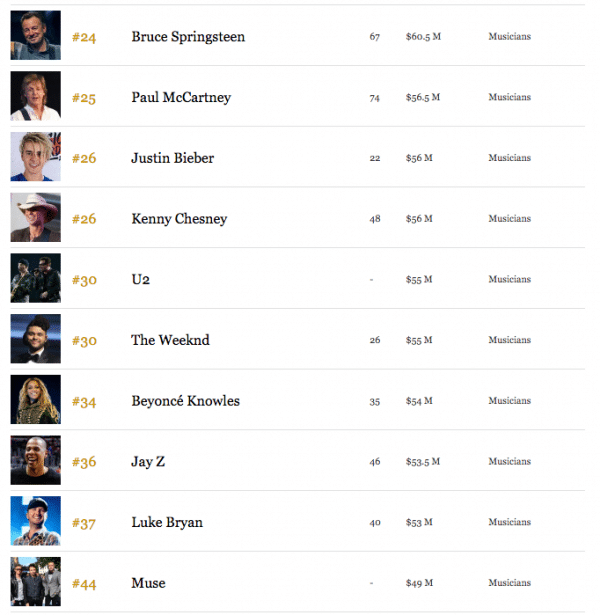
Task: Open the Justin Bieber name link
Action: coord(173,158)
